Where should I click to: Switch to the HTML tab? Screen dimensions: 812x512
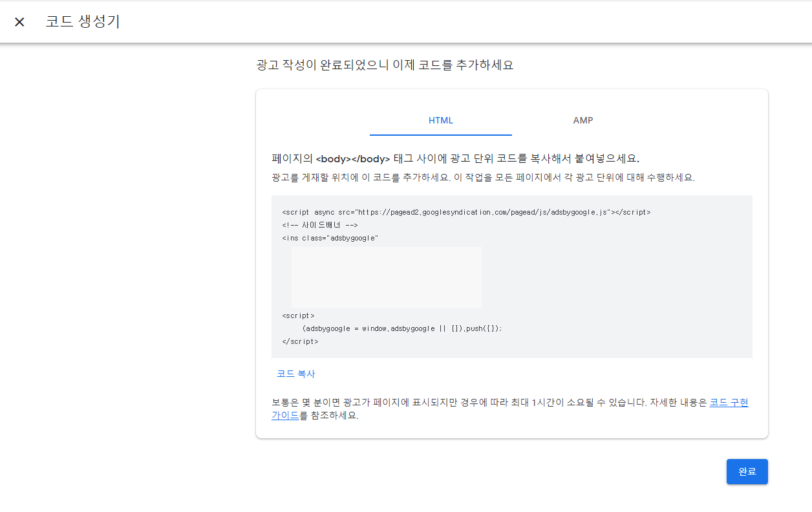click(x=441, y=120)
